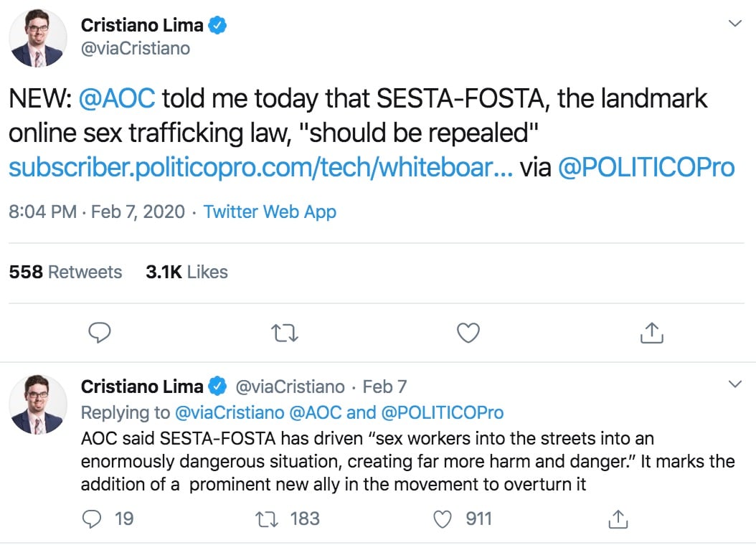Retweet the main tweet by Cristiano Lima
The height and width of the screenshot is (545, 756).
click(285, 333)
